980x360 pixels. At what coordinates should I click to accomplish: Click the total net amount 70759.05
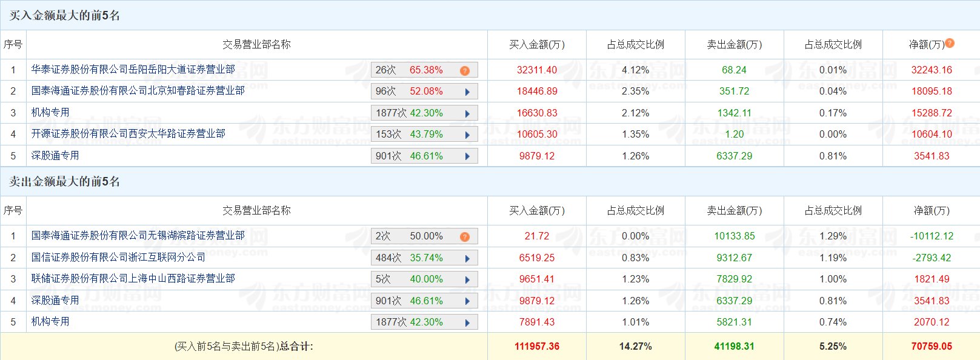[x=931, y=347]
